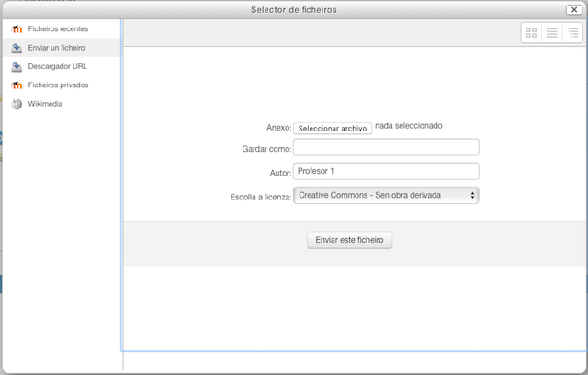Click Seleccionar archivo button
Screen dimensions: 588x375
click(x=333, y=129)
